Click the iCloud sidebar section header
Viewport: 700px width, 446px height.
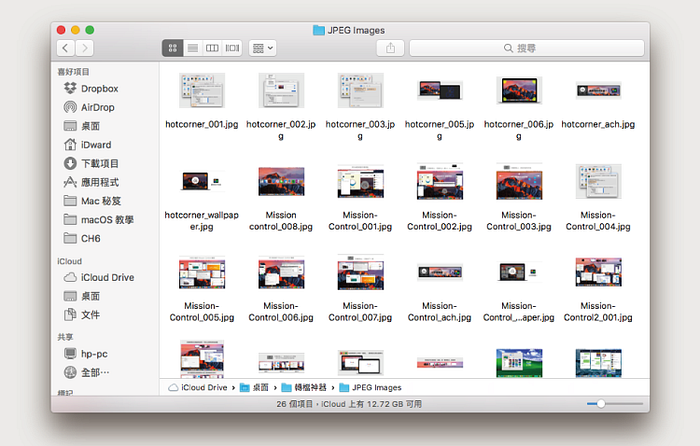pos(69,261)
